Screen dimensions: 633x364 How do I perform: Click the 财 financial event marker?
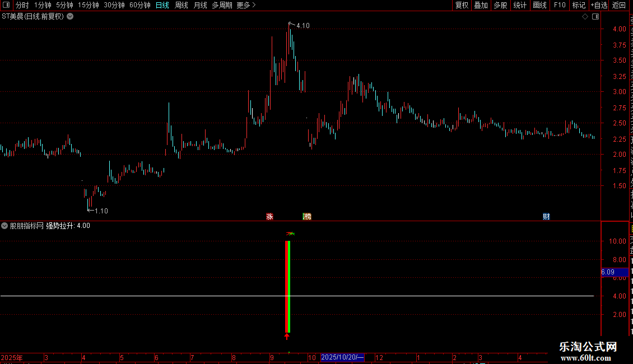(x=546, y=217)
